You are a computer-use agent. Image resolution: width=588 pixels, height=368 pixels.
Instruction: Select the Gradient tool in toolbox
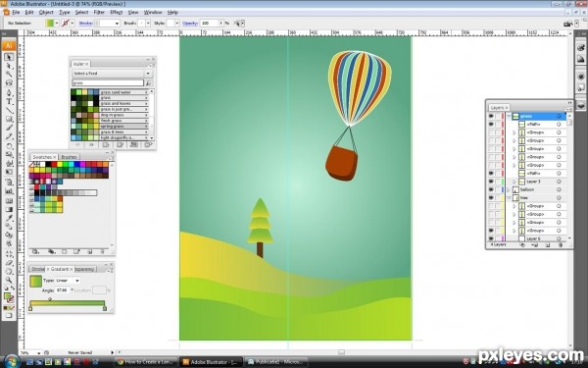pos(9,210)
